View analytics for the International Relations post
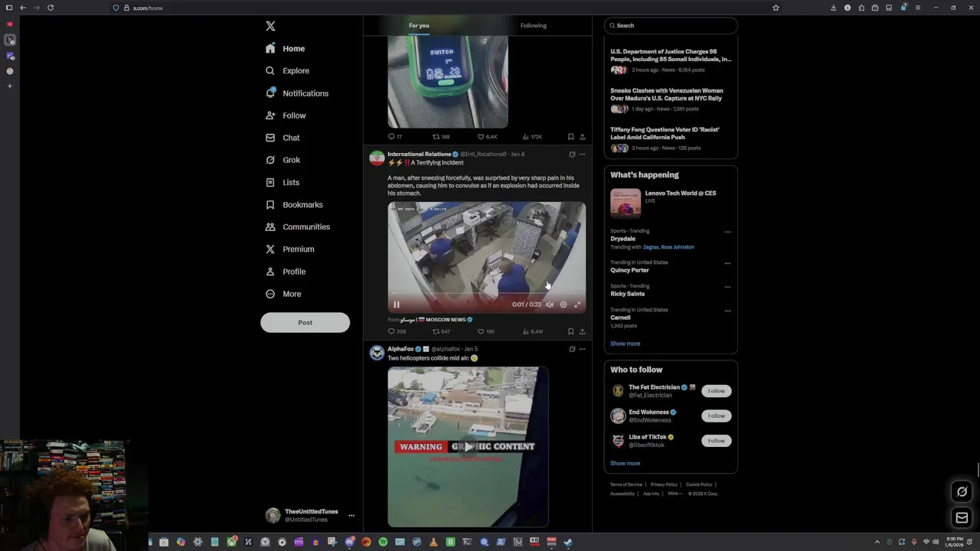The height and width of the screenshot is (551, 980). click(532, 331)
